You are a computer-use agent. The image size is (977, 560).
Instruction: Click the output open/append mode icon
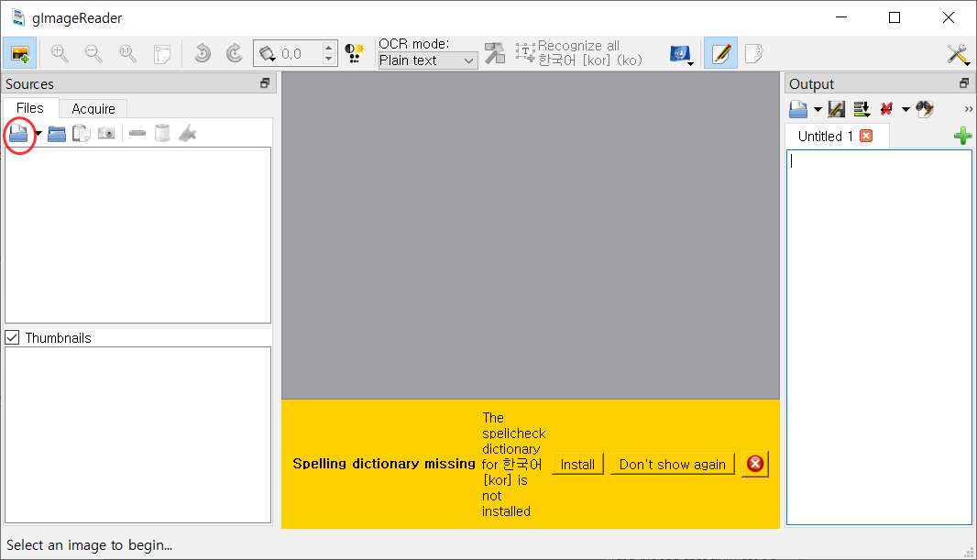(798, 110)
